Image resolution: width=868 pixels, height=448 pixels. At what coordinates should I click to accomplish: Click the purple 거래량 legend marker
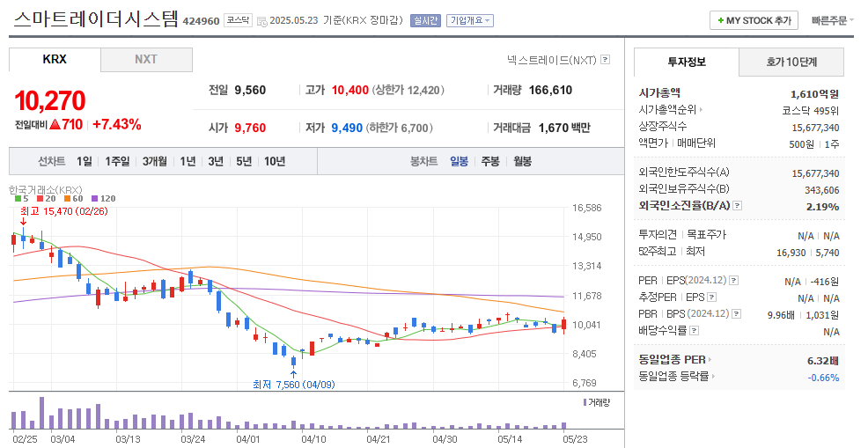(585, 402)
